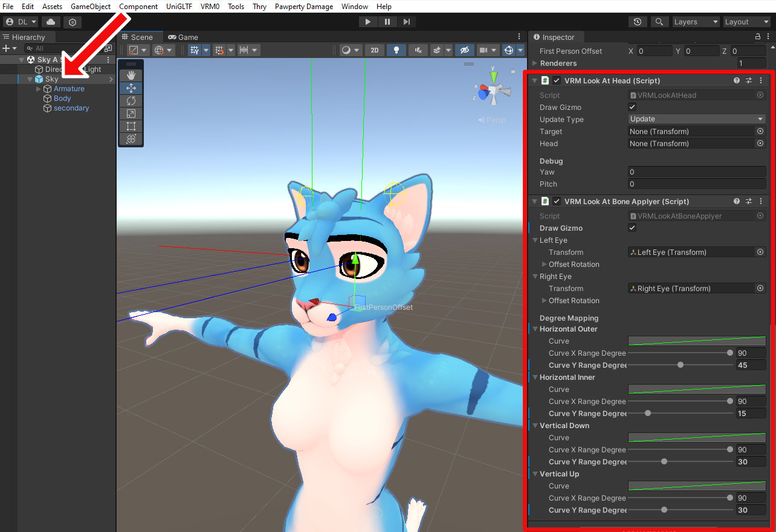The width and height of the screenshot is (776, 532).
Task: Collapse the Horizontal Outer section
Action: tap(535, 329)
